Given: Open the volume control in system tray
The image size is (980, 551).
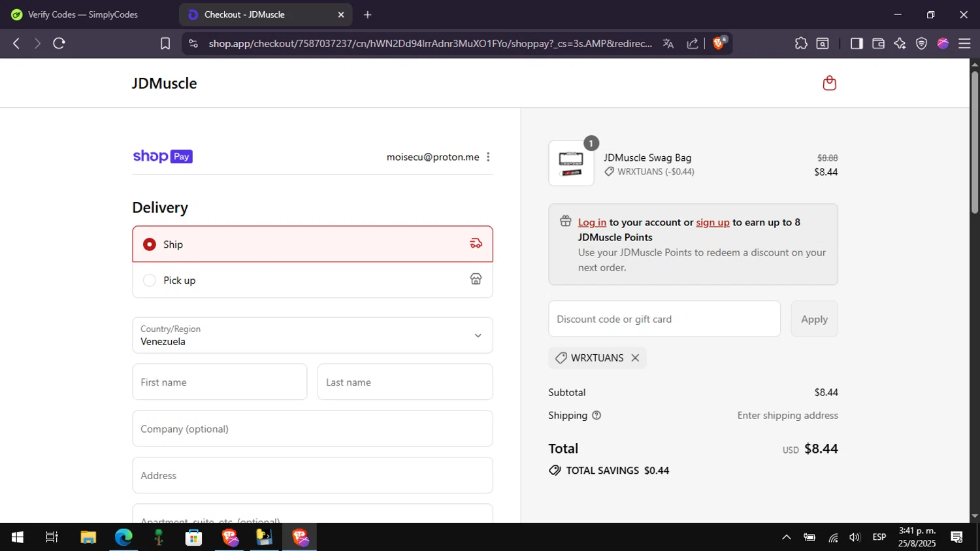Looking at the screenshot, I should (x=855, y=537).
